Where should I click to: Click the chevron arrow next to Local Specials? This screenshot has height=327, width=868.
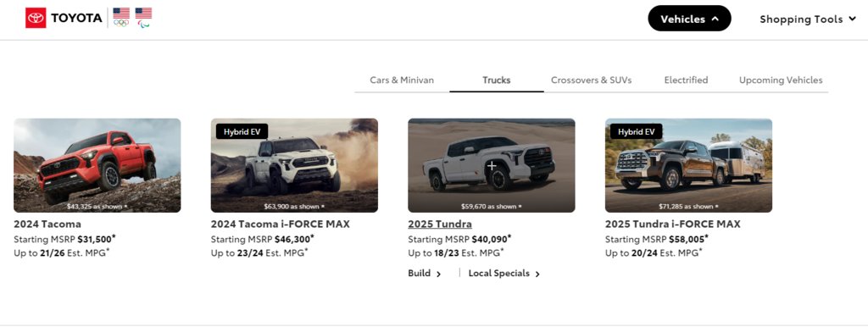(x=537, y=274)
